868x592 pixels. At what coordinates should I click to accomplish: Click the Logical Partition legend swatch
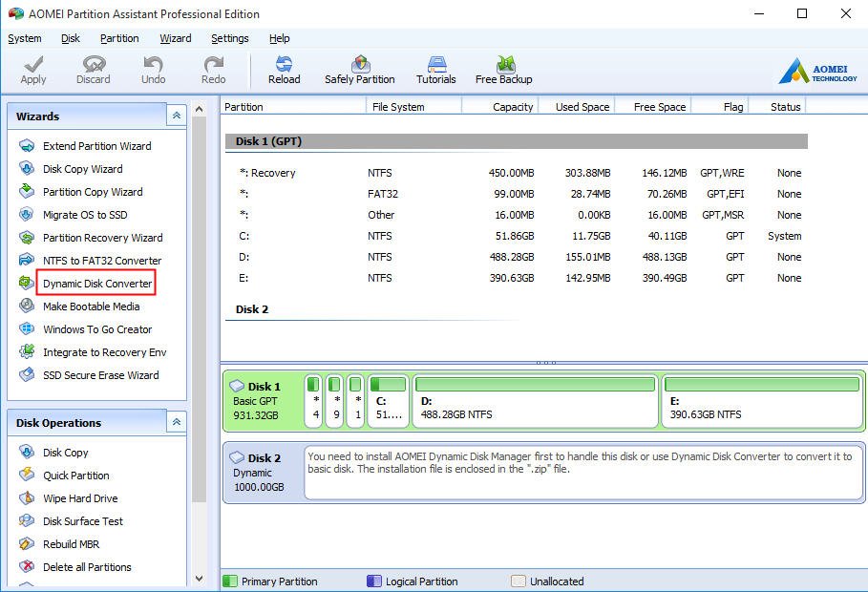[x=374, y=581]
